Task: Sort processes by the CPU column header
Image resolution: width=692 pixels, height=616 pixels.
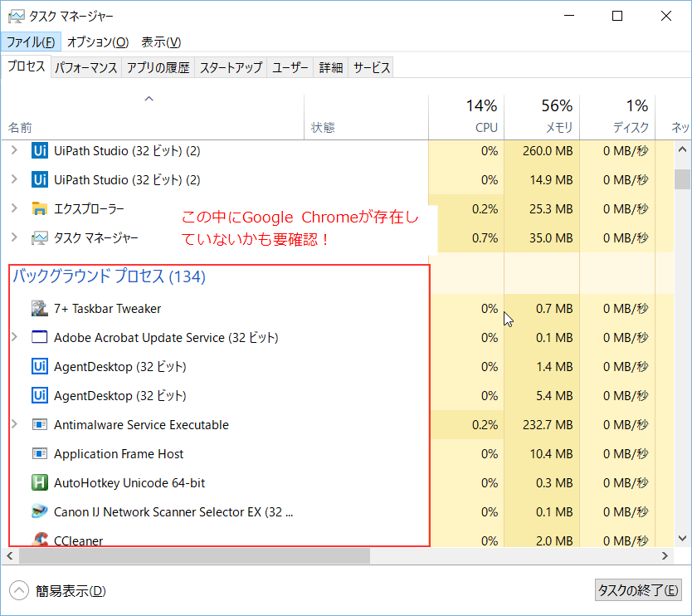Action: click(466, 117)
